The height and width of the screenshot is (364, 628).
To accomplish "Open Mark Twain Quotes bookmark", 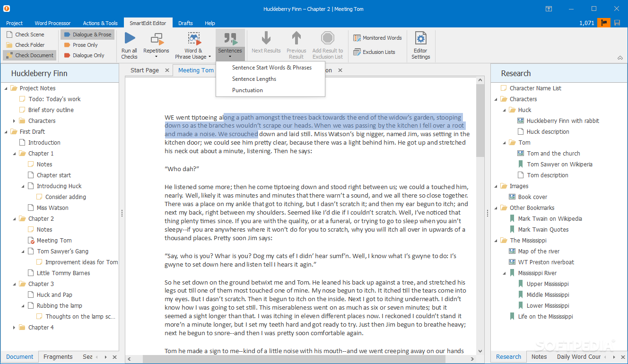I will click(539, 230).
